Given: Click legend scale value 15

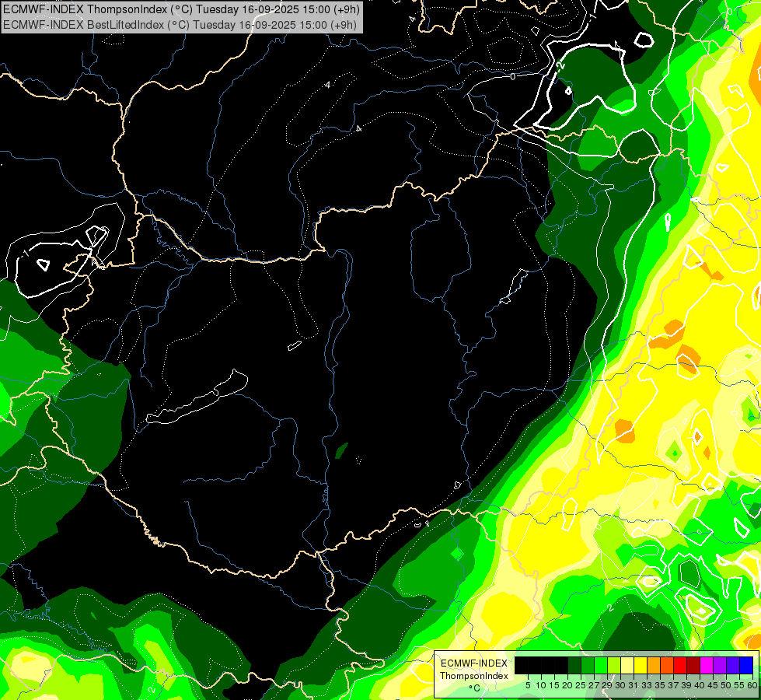Looking at the screenshot, I should pos(554,685).
